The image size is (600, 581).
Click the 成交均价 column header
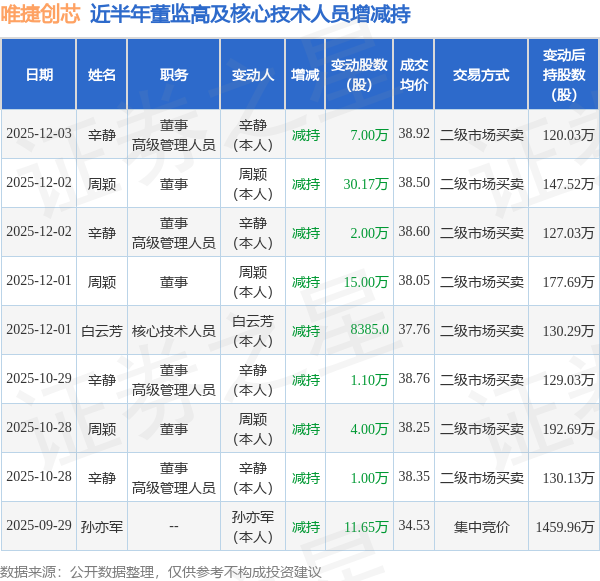[414, 75]
